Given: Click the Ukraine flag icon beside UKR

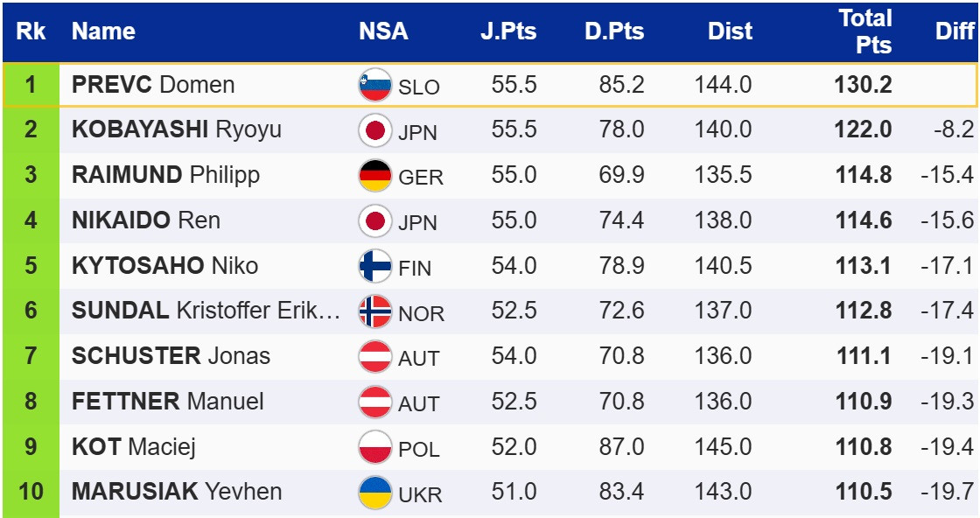Looking at the screenshot, I should [375, 493].
